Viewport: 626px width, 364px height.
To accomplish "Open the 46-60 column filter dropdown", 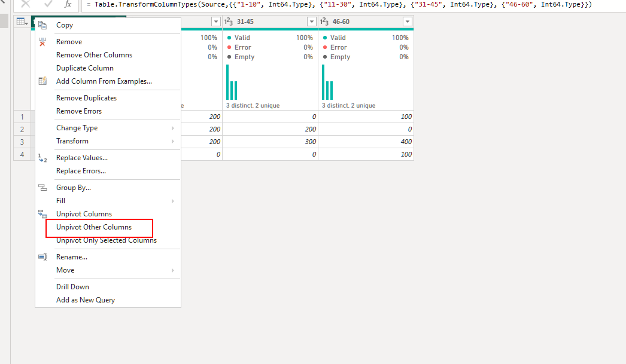I will point(408,22).
